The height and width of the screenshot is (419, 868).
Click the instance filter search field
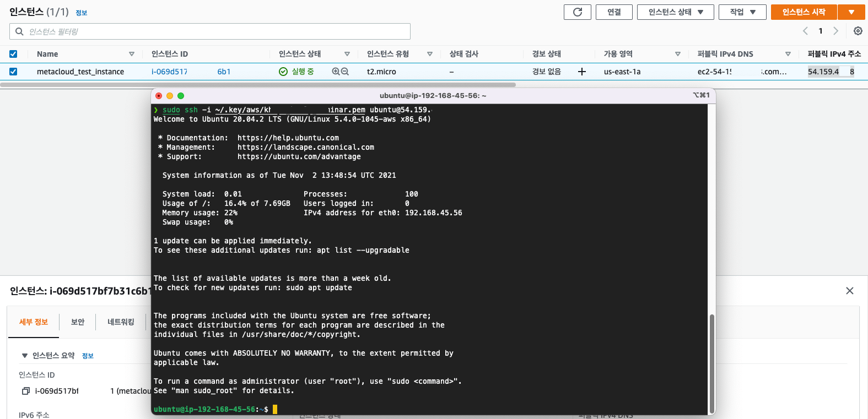click(210, 31)
